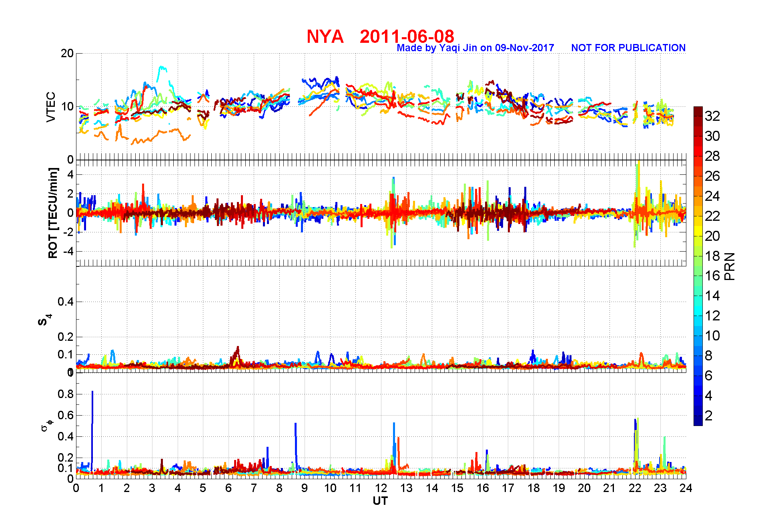Click the dark red top of the PRN colorbar
The image size is (762, 532).
coord(698,111)
